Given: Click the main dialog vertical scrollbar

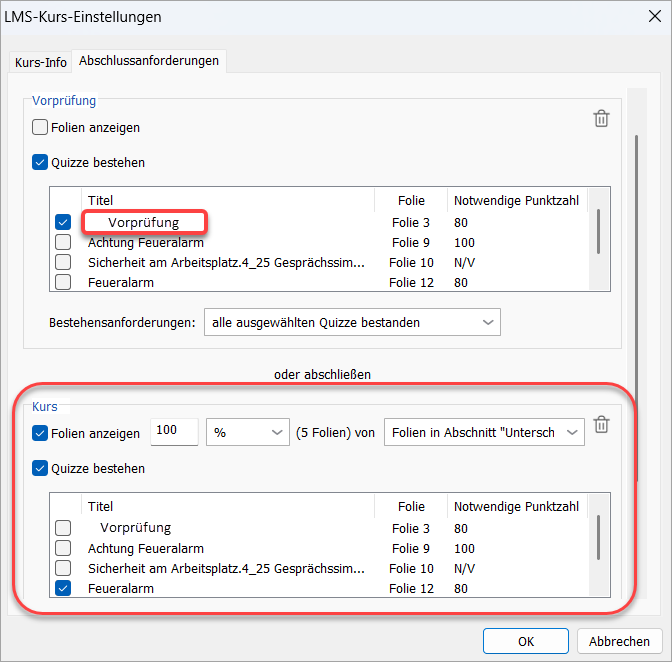Looking at the screenshot, I should tap(638, 250).
